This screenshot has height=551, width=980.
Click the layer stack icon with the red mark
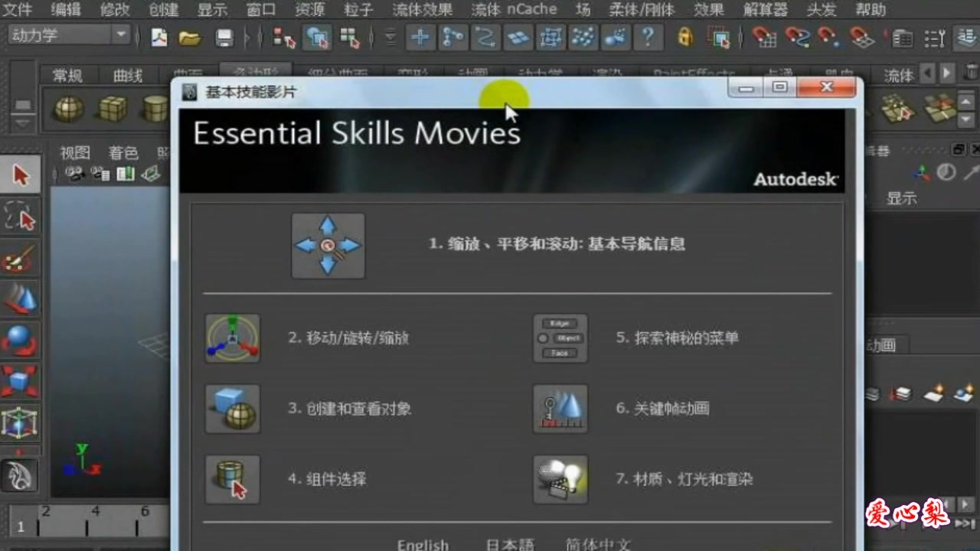point(903,394)
